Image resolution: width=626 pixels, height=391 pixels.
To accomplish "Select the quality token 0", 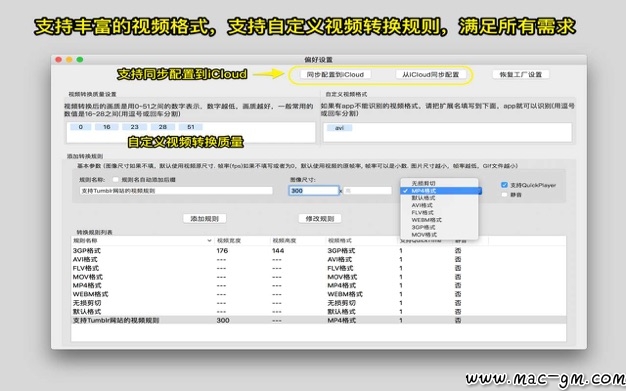I will coord(81,127).
